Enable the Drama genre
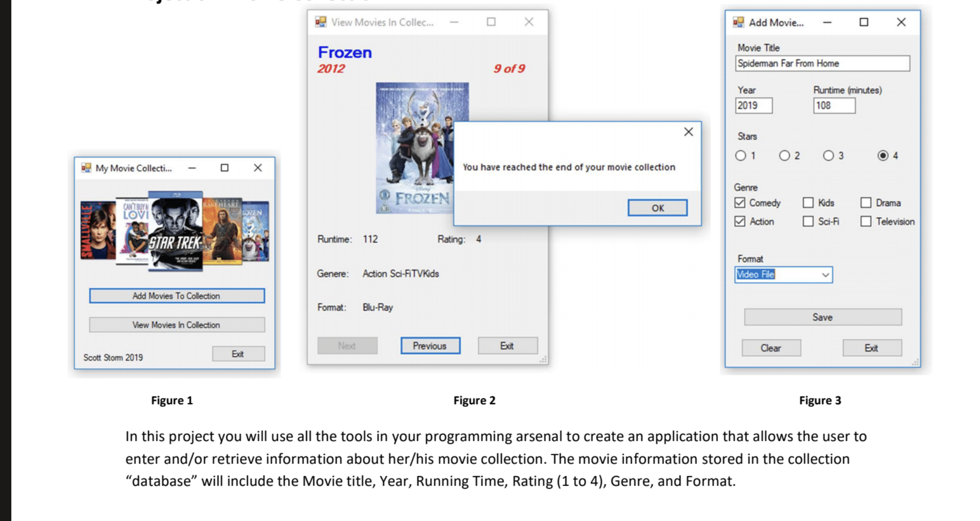 [x=866, y=203]
